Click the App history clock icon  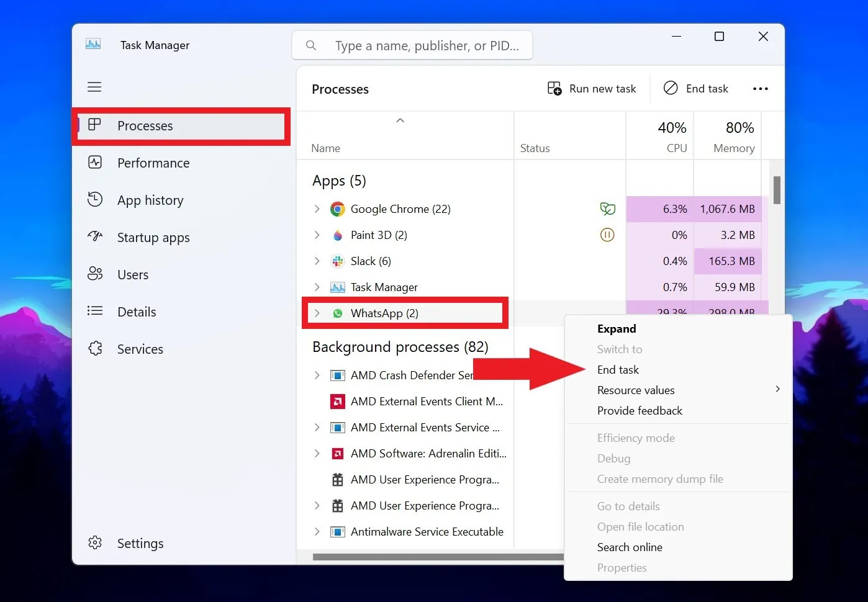click(x=95, y=199)
